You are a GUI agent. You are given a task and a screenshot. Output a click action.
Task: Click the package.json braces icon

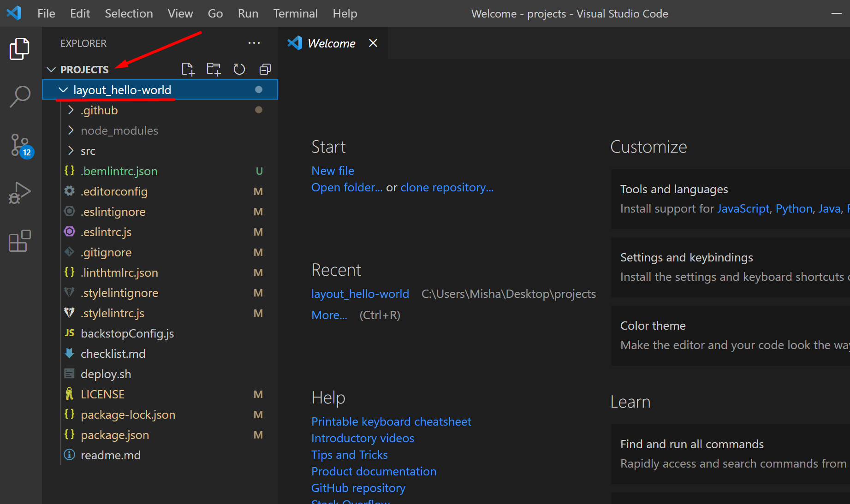[x=69, y=434]
